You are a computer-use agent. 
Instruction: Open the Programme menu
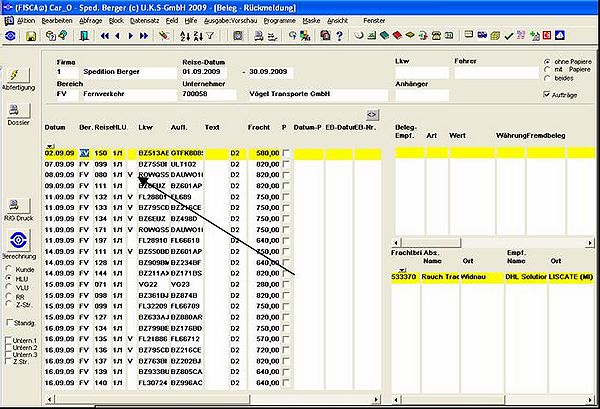279,21
